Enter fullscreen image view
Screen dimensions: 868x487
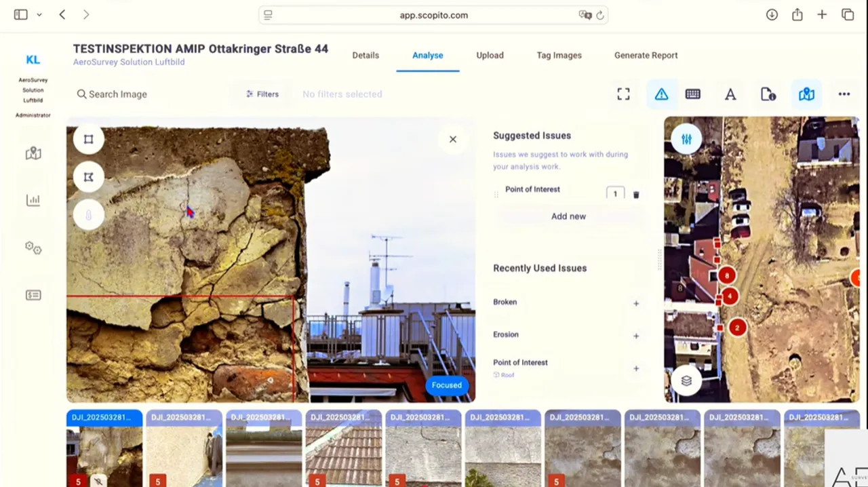coord(623,94)
